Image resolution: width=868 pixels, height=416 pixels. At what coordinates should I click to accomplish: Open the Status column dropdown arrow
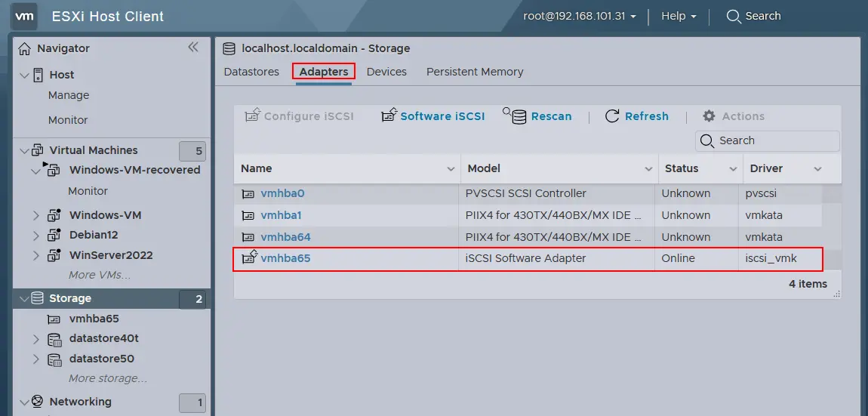[733, 169]
